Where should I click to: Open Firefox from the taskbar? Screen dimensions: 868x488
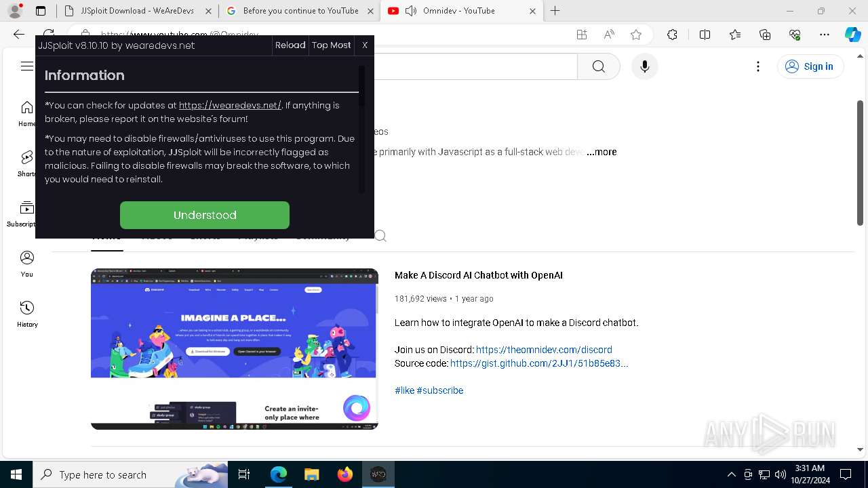(x=345, y=474)
